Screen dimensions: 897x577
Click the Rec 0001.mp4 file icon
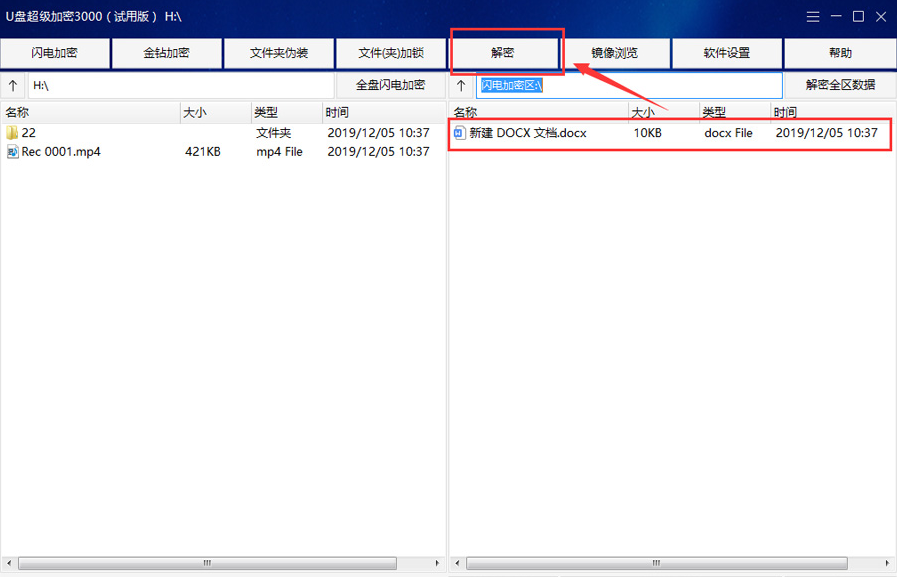12,152
